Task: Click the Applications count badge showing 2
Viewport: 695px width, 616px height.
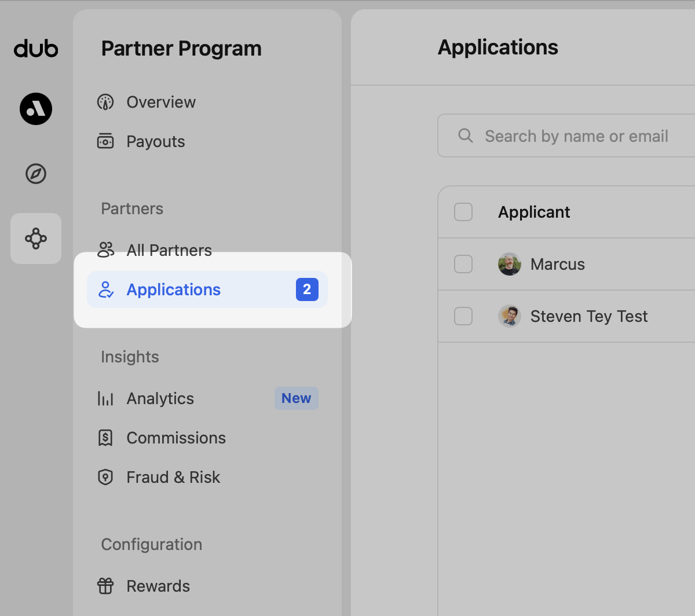Action: point(307,289)
